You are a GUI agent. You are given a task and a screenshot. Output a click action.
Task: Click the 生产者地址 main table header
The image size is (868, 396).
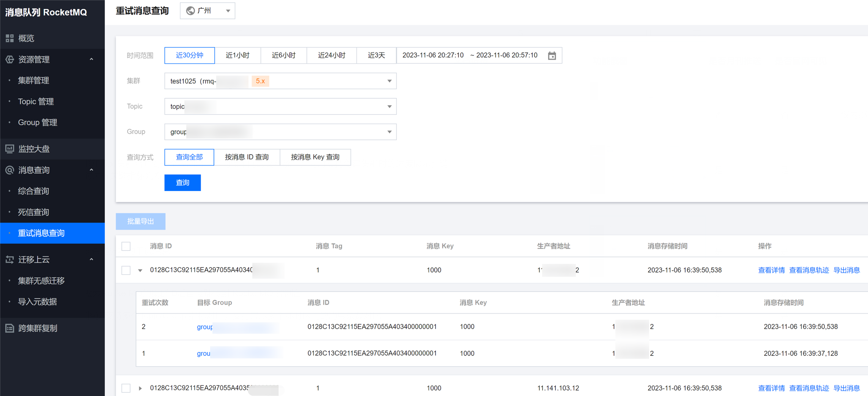click(554, 246)
